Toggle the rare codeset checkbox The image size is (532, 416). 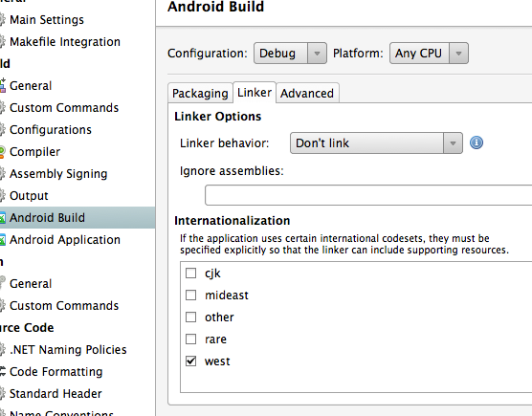191,339
